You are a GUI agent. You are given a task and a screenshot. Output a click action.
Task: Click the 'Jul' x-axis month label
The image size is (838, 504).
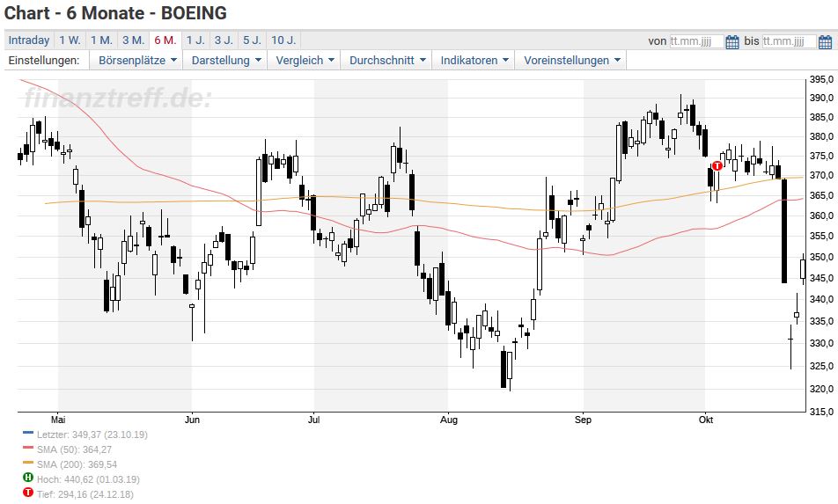313,420
